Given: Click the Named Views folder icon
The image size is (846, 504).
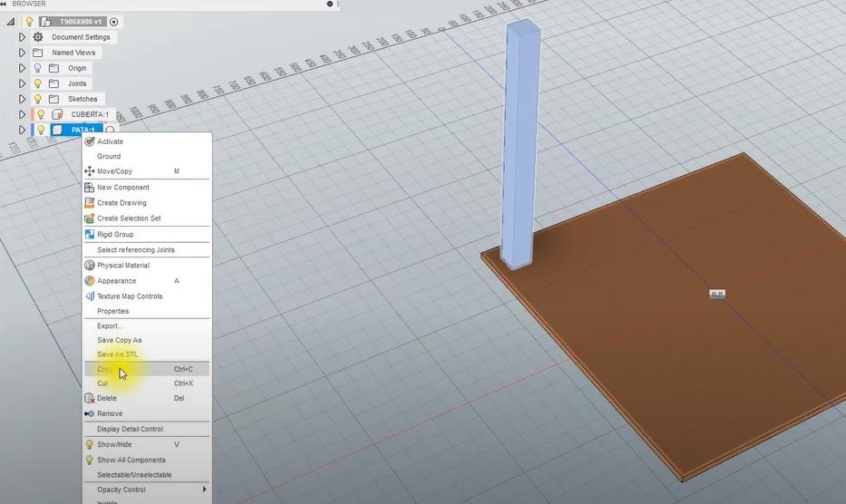Looking at the screenshot, I should (x=38, y=53).
